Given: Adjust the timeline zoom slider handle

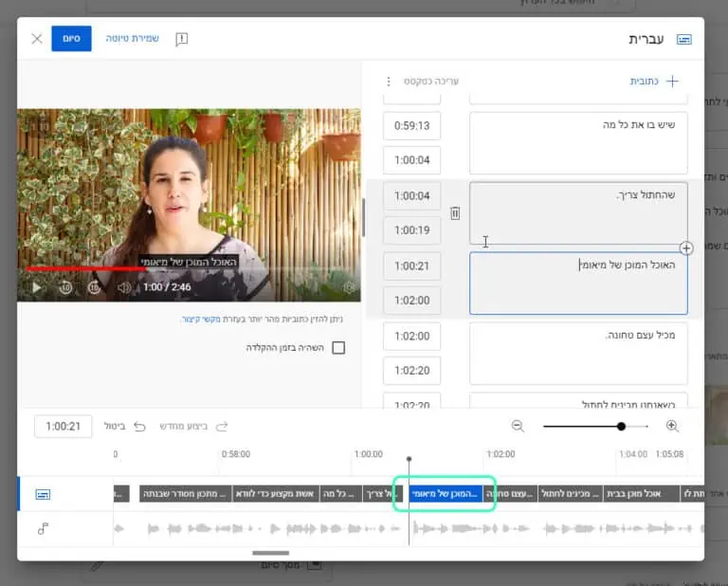Looking at the screenshot, I should (621, 427).
